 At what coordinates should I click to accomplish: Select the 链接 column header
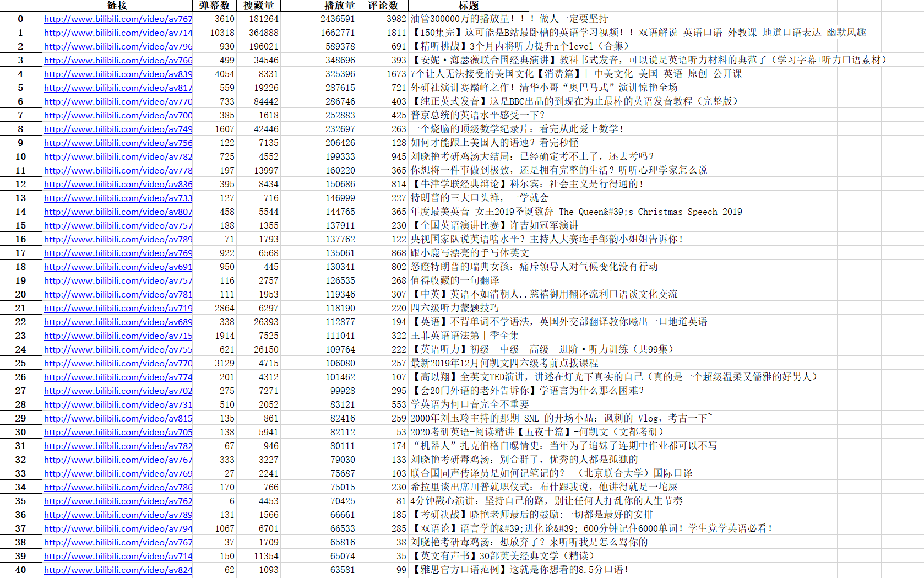[117, 6]
